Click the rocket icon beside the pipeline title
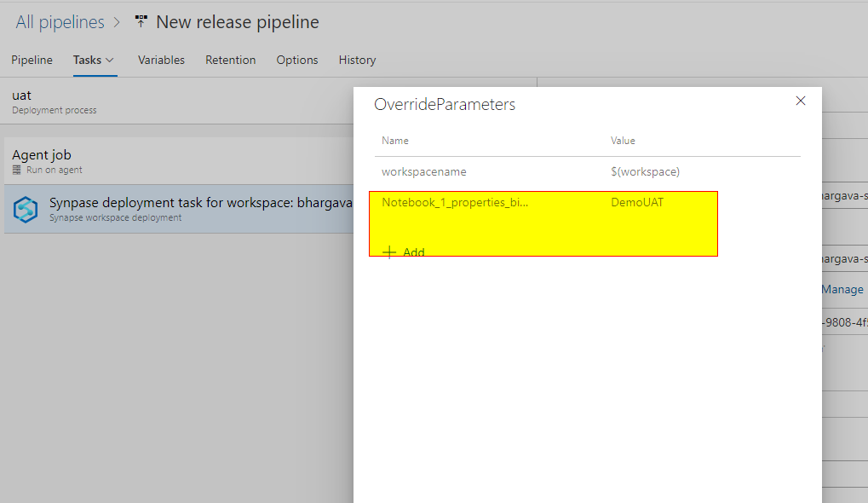This screenshot has height=503, width=868. pos(141,21)
